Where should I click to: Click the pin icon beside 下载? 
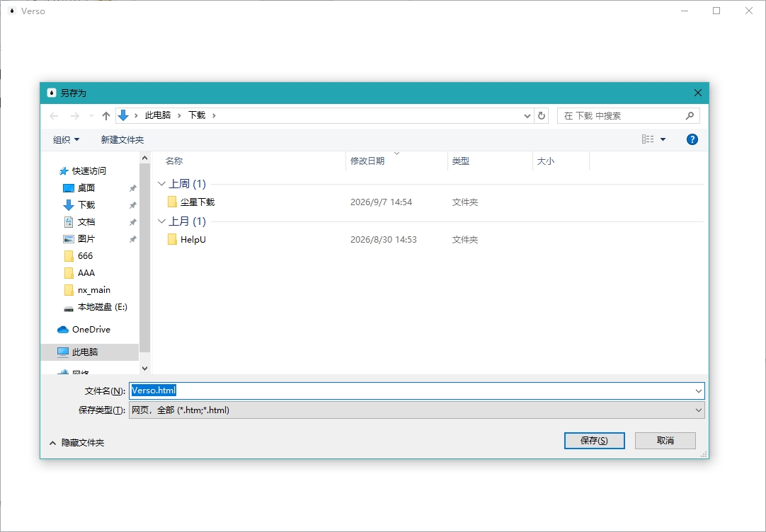click(x=132, y=205)
